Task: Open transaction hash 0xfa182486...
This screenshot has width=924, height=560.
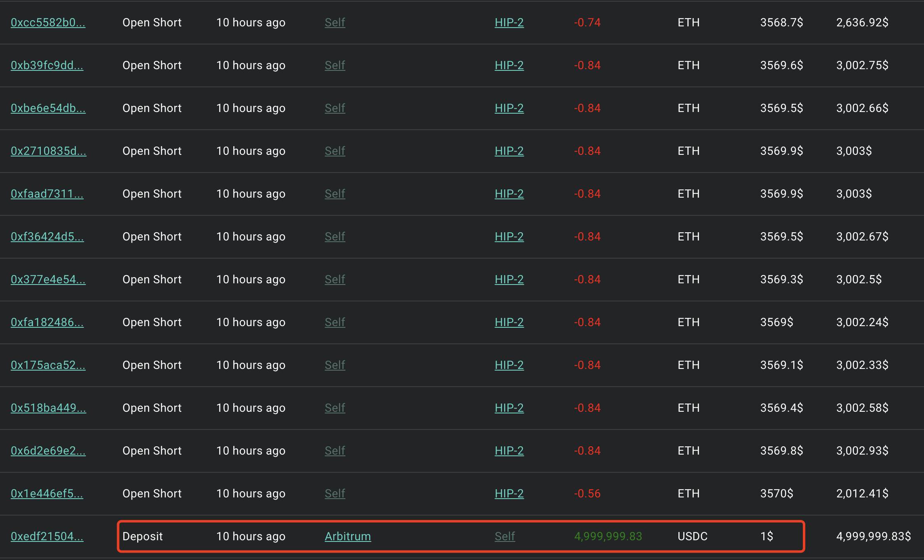Action: pos(47,322)
